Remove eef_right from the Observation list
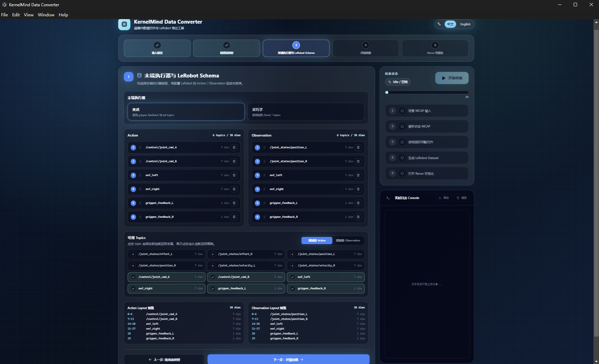The image size is (599, 364). pos(358,189)
